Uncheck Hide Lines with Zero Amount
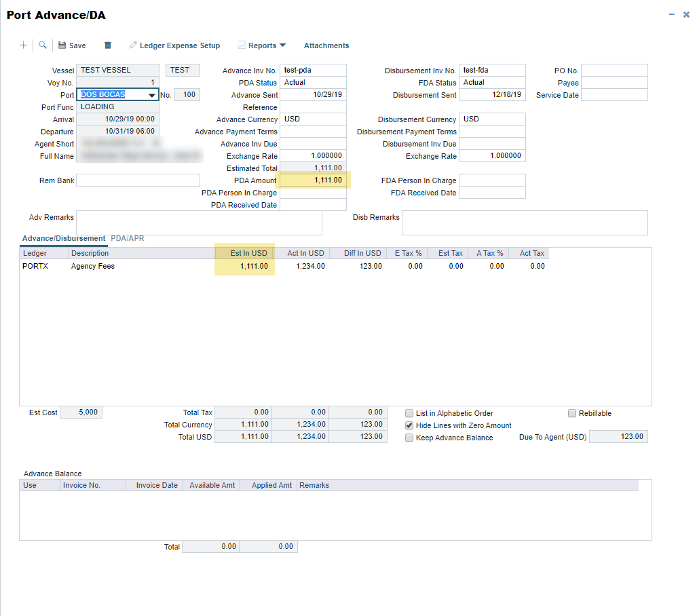This screenshot has width=697, height=616. tap(409, 425)
